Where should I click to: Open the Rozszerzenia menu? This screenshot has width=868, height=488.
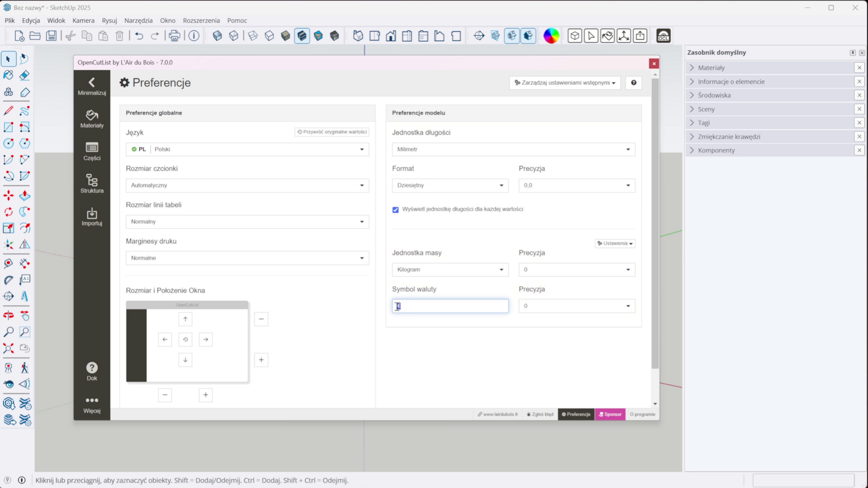coord(201,21)
